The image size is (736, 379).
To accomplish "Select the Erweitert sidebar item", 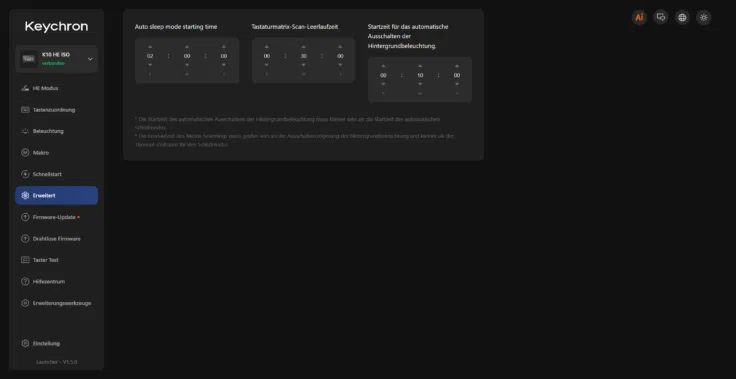I will [57, 195].
